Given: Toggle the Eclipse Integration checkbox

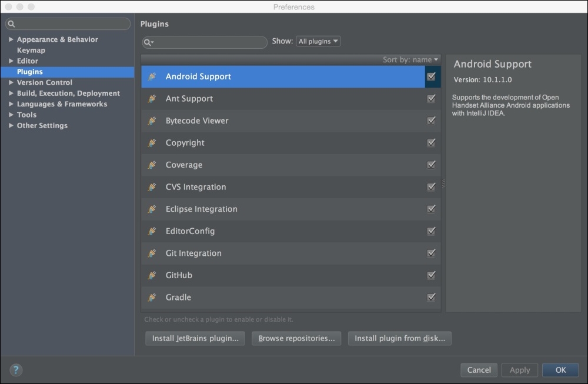Looking at the screenshot, I should 431,209.
